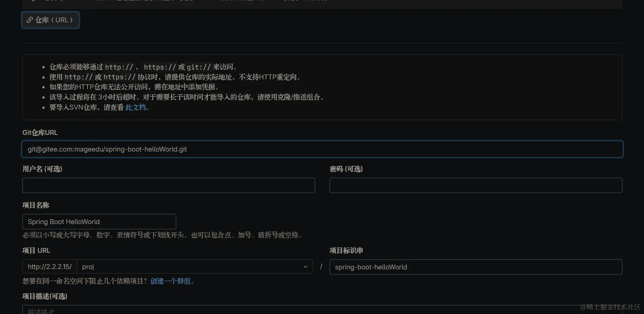Click the 密码 (可选) input field
The height and width of the screenshot is (314, 644).
coord(476,186)
